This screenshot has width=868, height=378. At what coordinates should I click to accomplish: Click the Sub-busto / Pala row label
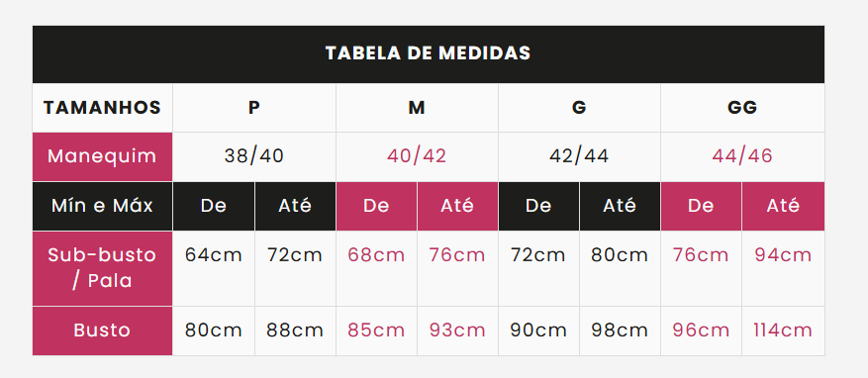[x=102, y=268]
